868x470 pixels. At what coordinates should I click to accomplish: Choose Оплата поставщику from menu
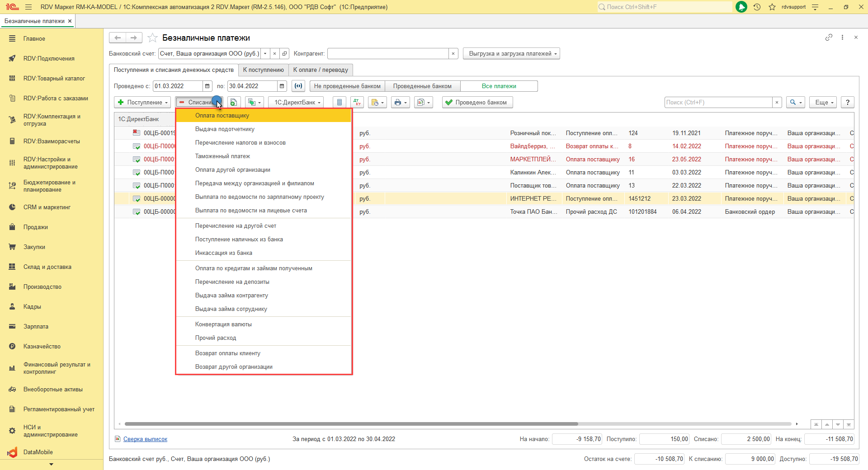click(x=222, y=116)
